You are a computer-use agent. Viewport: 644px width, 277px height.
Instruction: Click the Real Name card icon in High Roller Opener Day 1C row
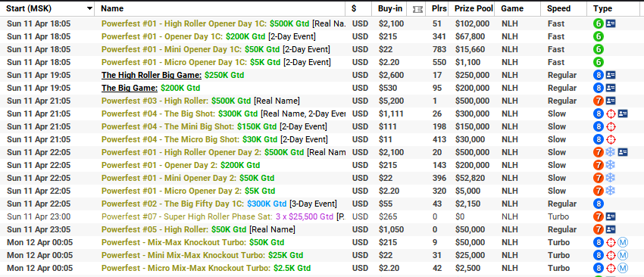[611, 23]
